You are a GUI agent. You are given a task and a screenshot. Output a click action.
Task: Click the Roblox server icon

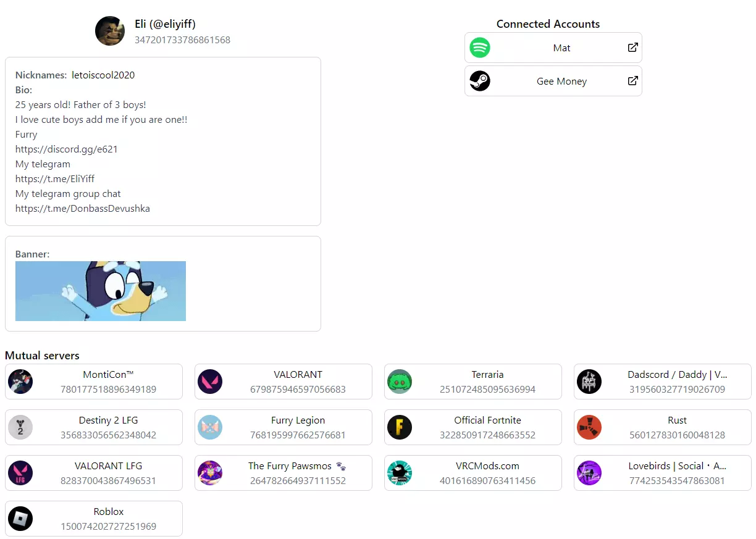tap(20, 519)
